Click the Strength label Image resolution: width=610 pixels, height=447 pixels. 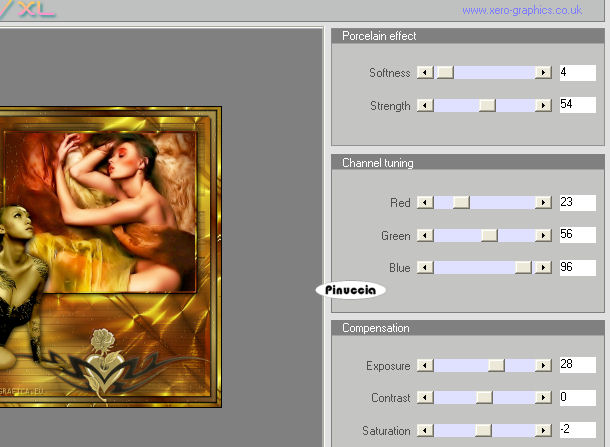390,106
